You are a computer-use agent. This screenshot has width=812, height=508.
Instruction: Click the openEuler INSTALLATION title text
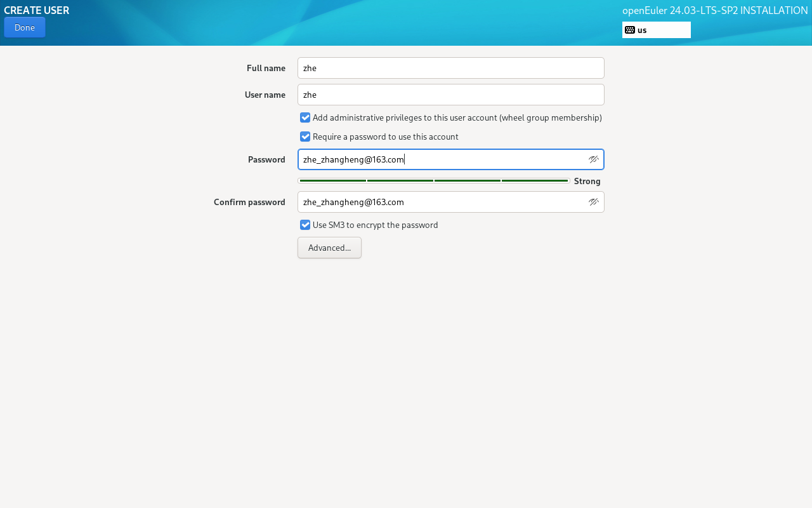pos(714,10)
